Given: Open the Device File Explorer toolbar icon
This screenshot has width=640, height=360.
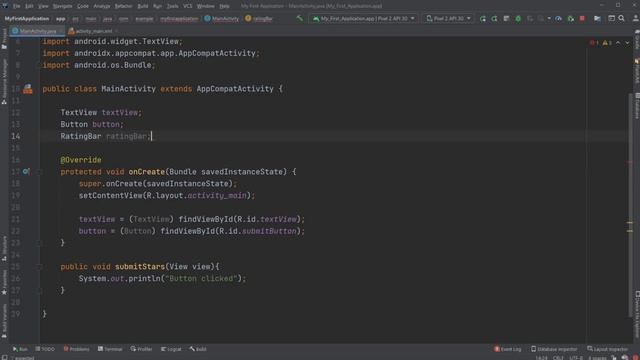Looking at the screenshot, I should [x=597, y=18].
